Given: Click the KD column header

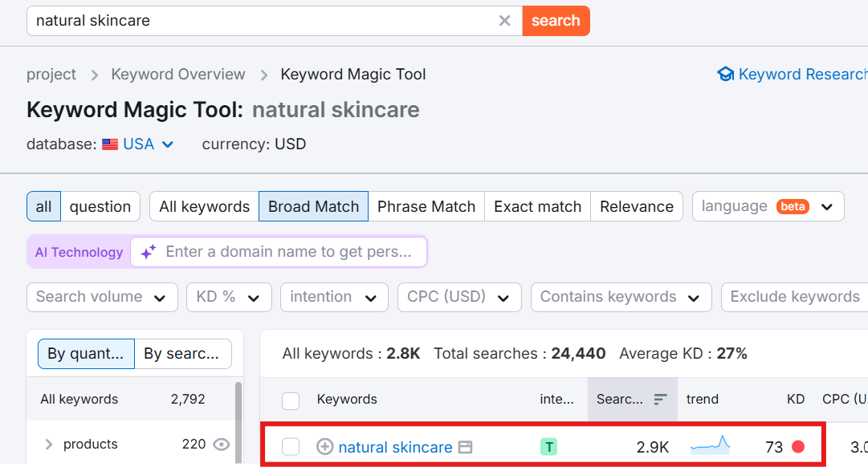Looking at the screenshot, I should tap(796, 399).
